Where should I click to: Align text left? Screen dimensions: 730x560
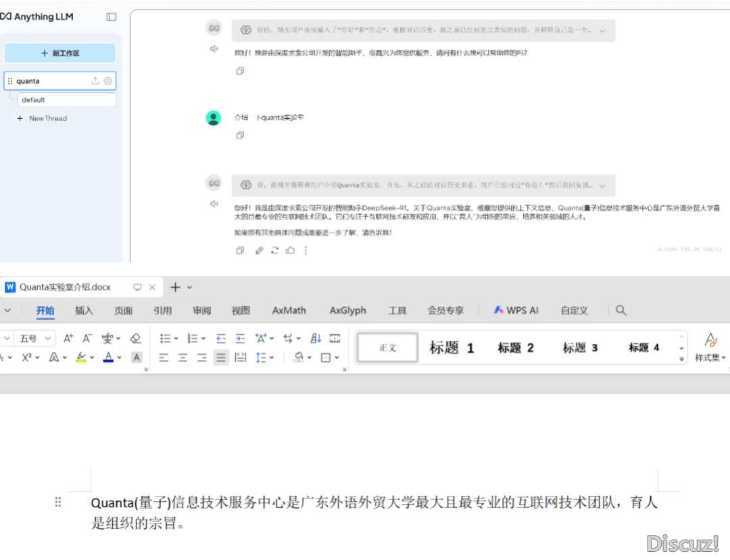164,357
